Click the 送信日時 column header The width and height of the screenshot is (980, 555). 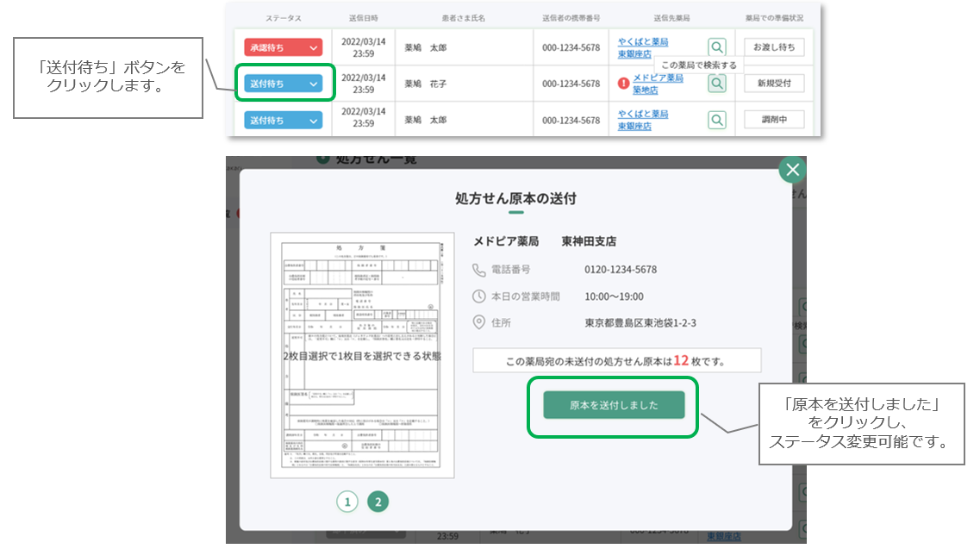pyautogui.click(x=363, y=18)
